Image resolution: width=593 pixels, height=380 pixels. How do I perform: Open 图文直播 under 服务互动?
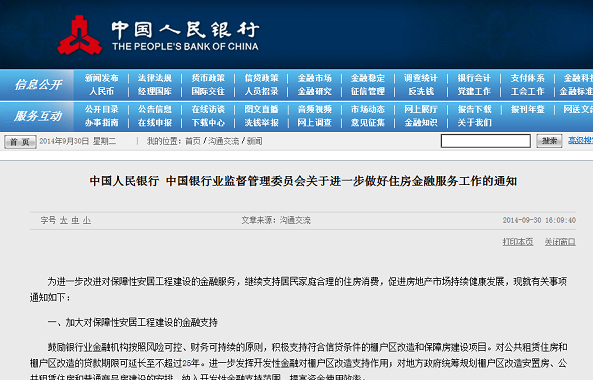261,109
